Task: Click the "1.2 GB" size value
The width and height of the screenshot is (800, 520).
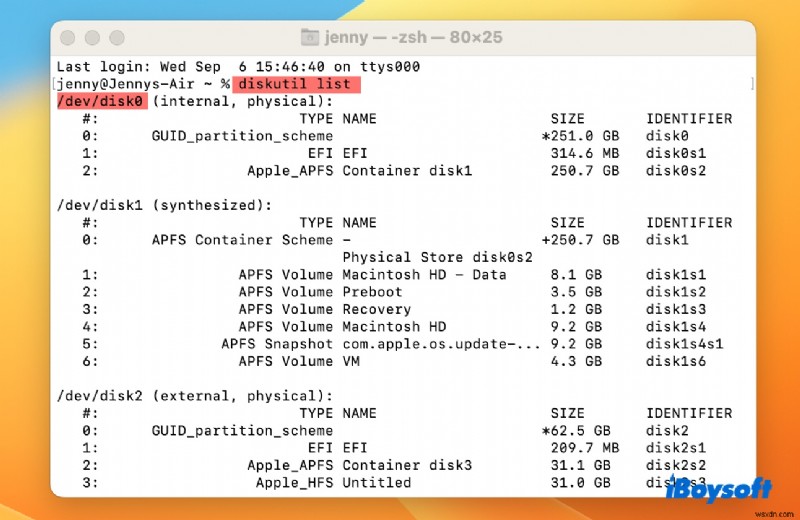Action: coord(576,309)
